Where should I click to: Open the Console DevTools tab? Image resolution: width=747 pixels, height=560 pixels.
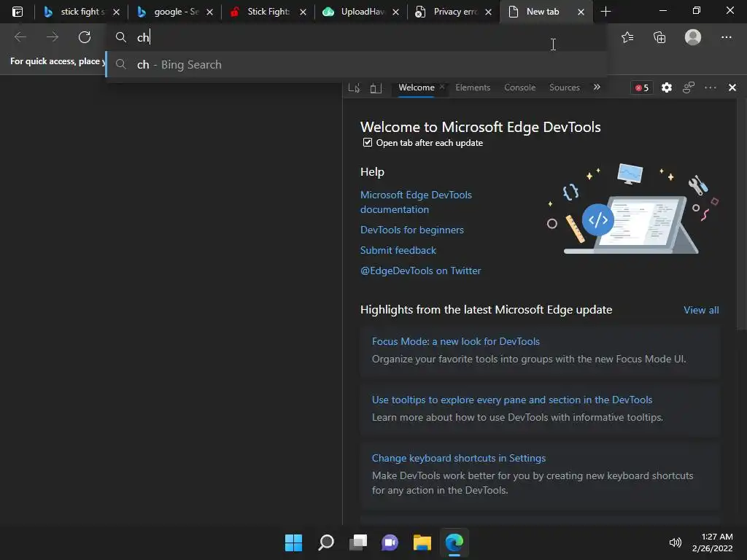click(519, 87)
